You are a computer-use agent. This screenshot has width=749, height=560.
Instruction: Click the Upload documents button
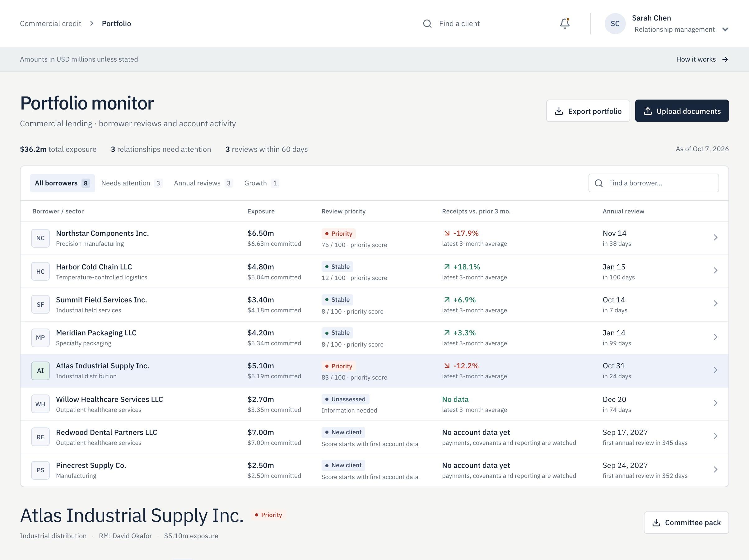[682, 111]
